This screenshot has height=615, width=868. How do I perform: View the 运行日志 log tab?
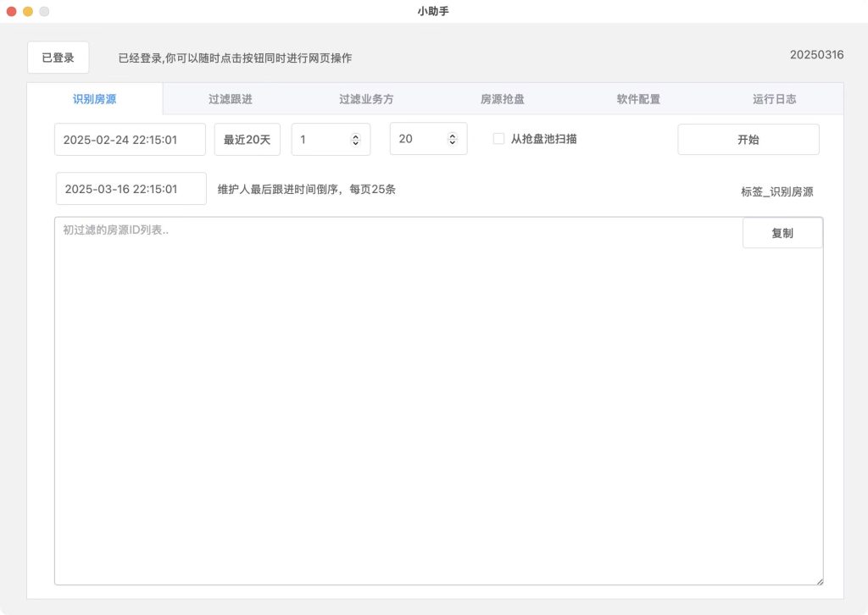click(x=774, y=99)
